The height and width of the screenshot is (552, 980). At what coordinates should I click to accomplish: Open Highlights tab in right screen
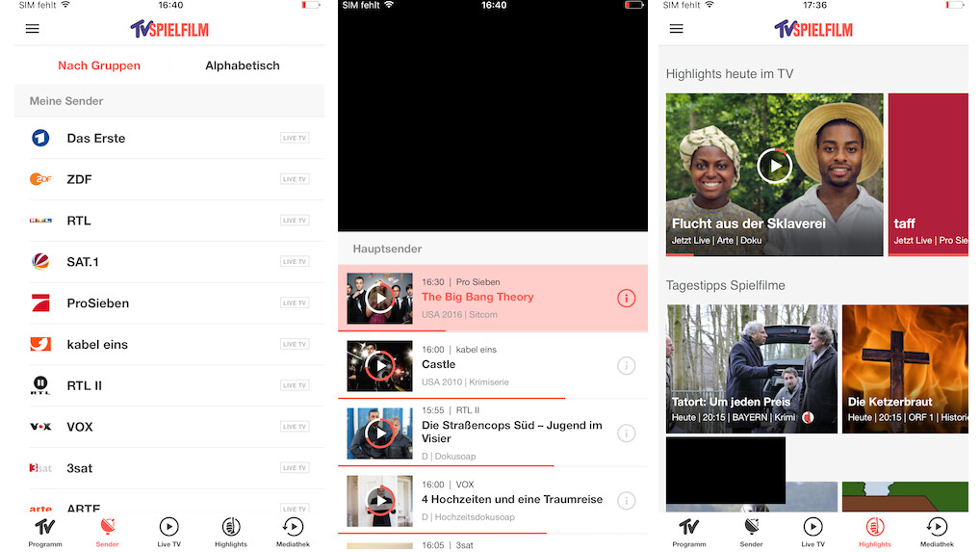[x=874, y=533]
